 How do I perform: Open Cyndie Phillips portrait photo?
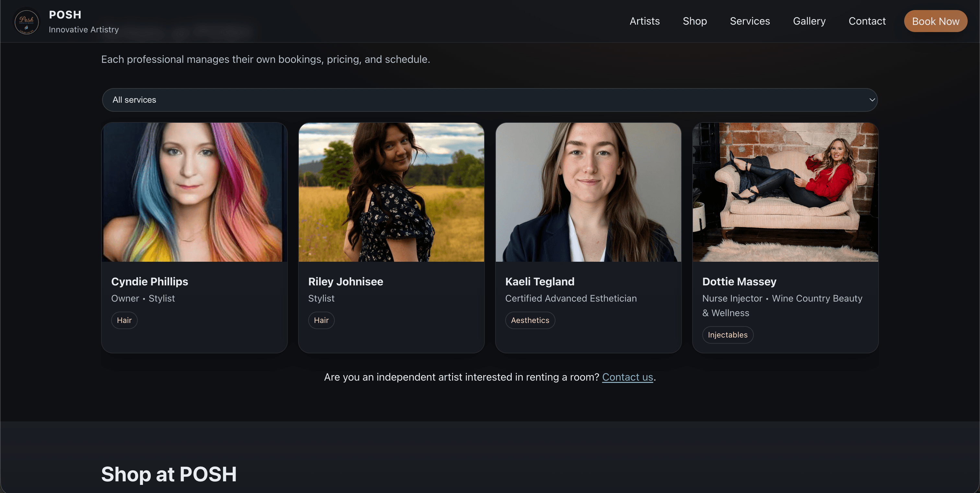point(194,192)
